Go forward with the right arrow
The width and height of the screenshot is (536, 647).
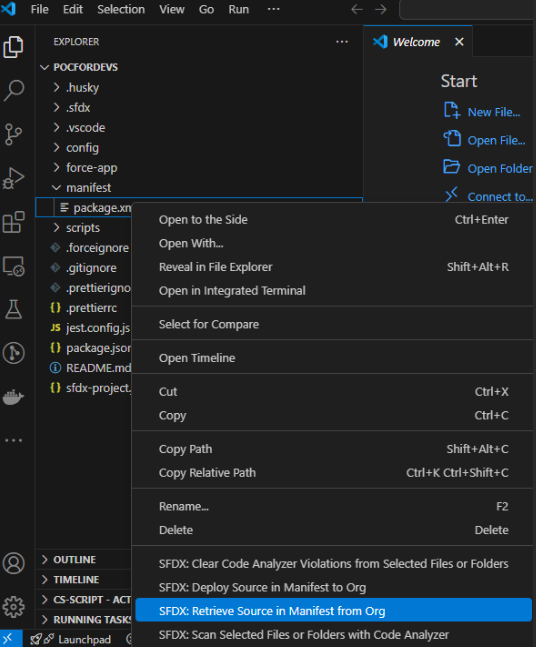tap(381, 9)
